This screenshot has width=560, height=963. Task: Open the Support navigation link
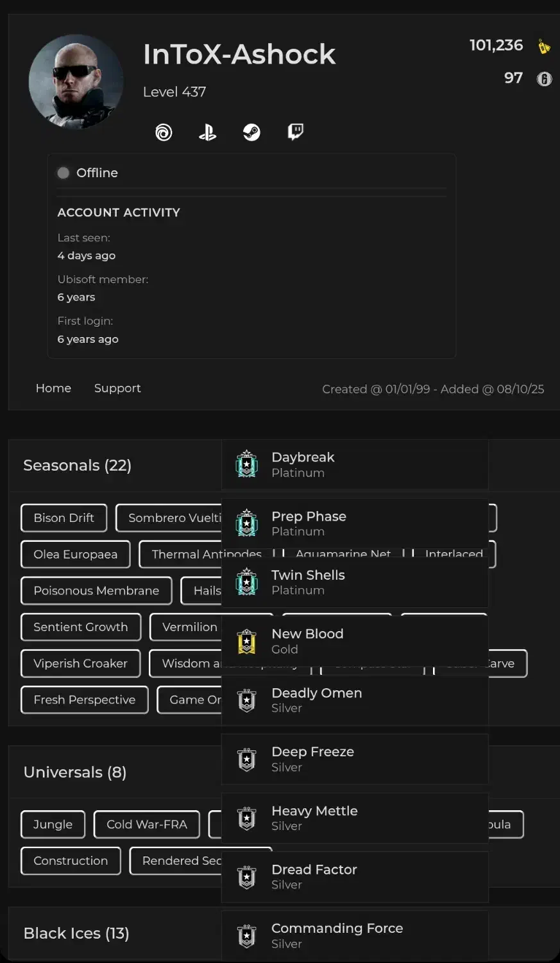[x=117, y=388]
